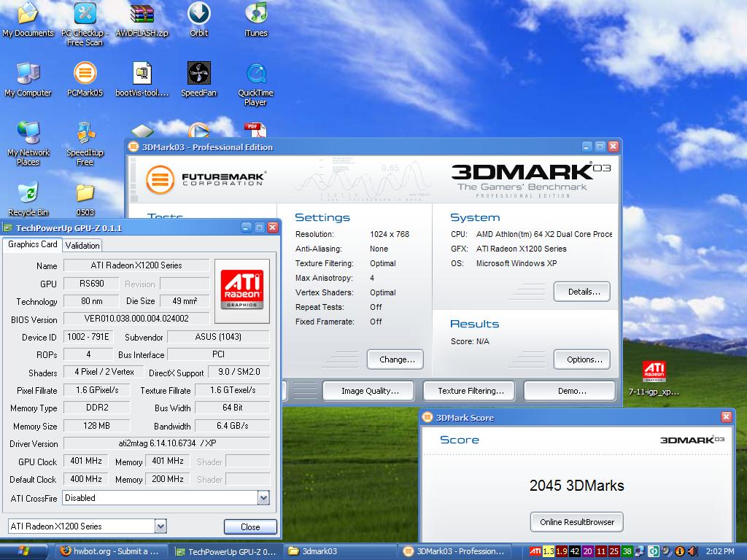Click the taskbar clock showing 2:02 PM

pyautogui.click(x=720, y=551)
